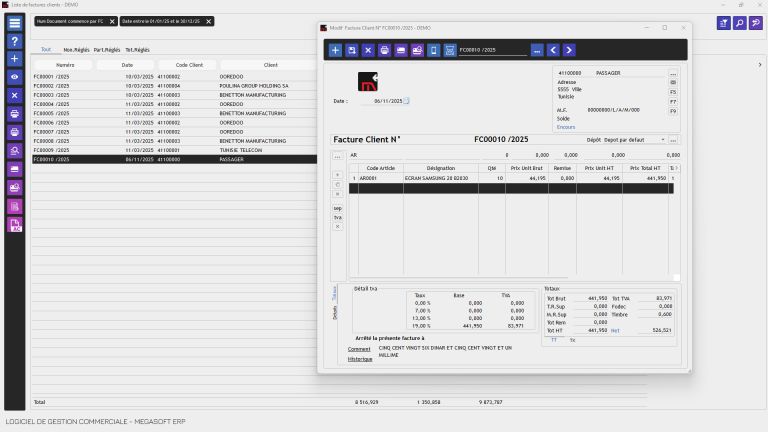Click the document number field FC00010 /2025

(493, 50)
